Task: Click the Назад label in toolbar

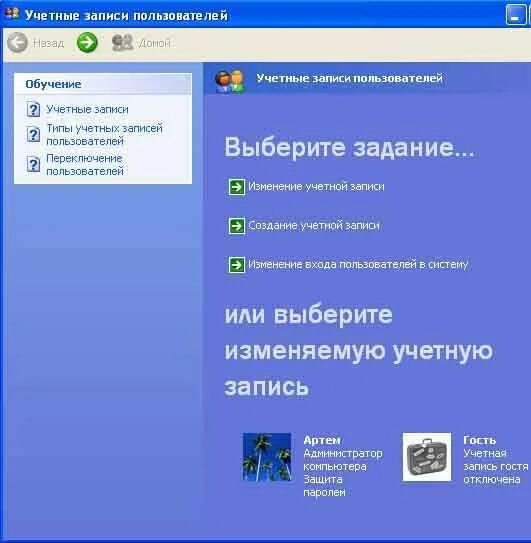Action: [48, 43]
